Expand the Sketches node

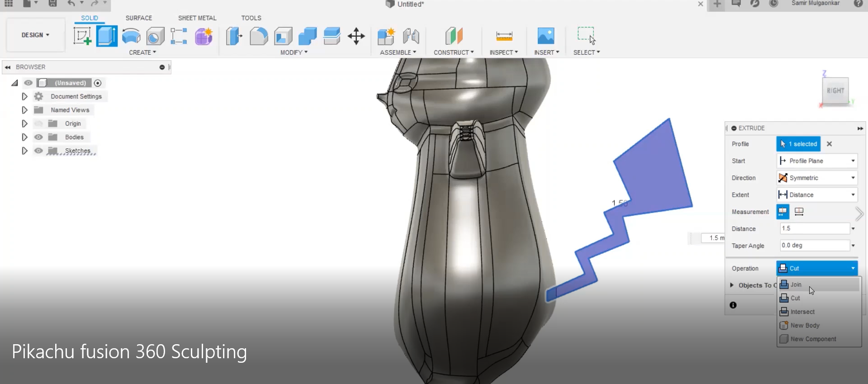pos(24,151)
